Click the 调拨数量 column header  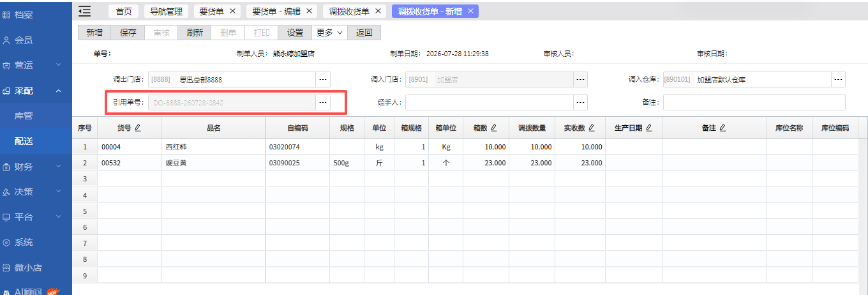532,128
